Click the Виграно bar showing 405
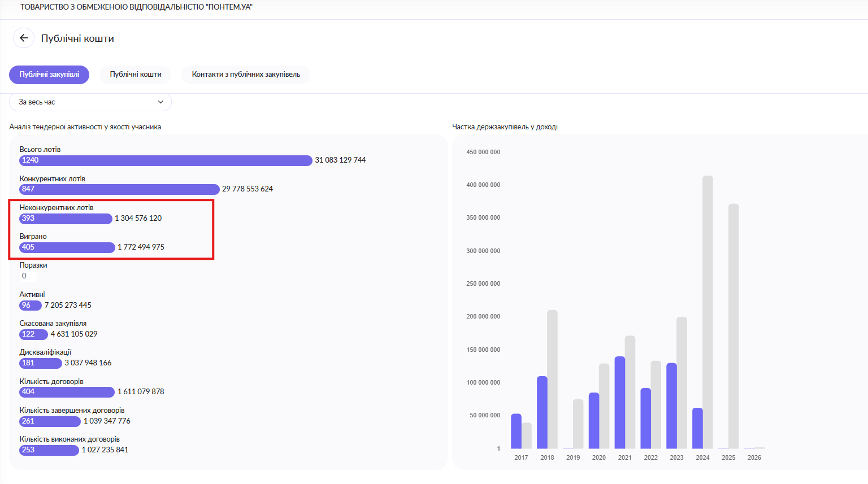 67,247
